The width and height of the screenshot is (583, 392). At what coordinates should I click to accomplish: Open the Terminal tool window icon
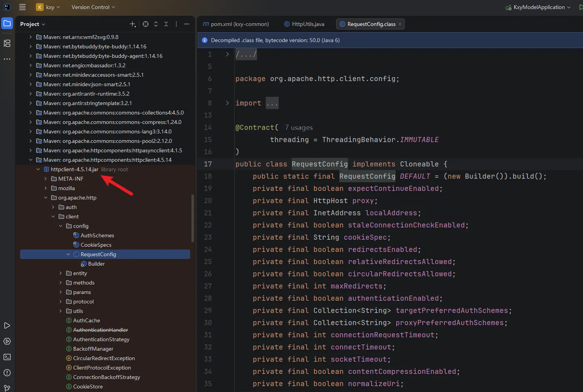pos(7,357)
